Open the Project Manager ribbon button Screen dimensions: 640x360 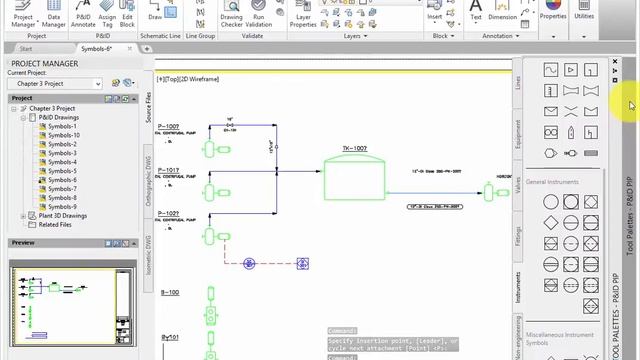23,14
